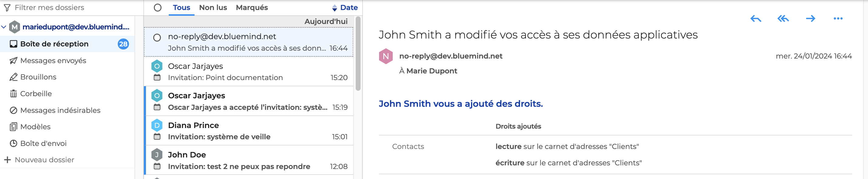Switch to the Marqués tab
The width and height of the screenshot is (868, 179).
point(252,8)
